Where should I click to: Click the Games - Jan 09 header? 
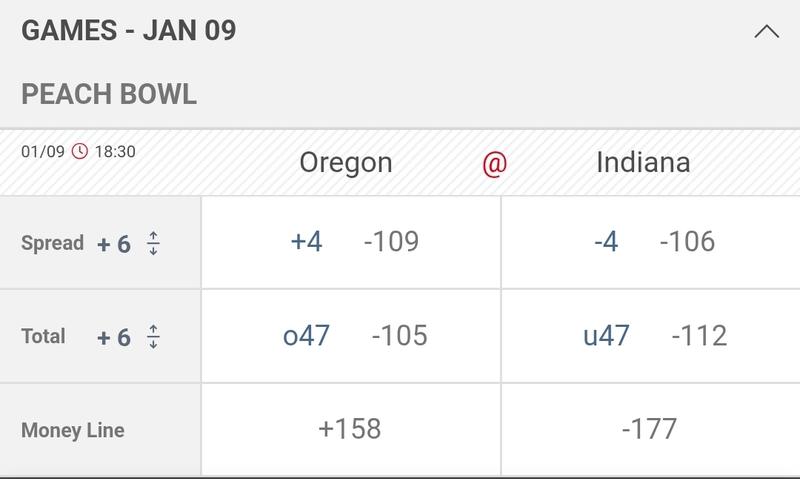129,30
